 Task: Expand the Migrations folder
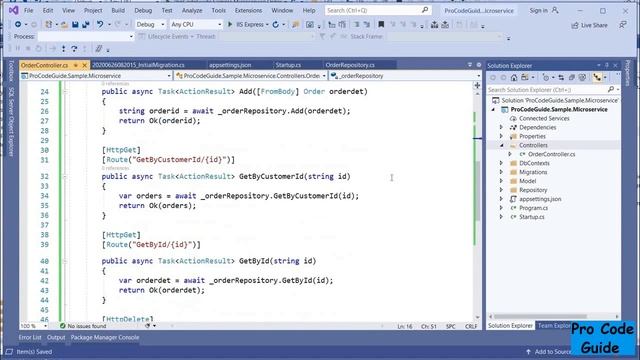[x=501, y=172]
